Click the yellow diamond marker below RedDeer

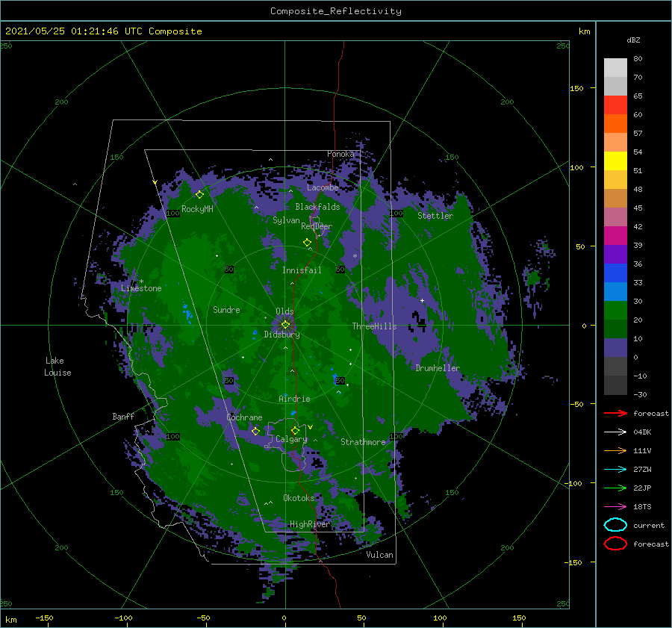(307, 243)
